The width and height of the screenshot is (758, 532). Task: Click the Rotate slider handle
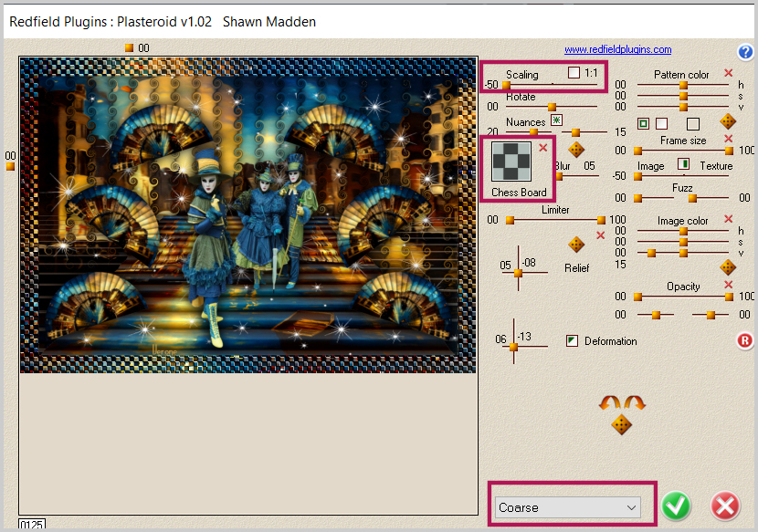pos(552,107)
